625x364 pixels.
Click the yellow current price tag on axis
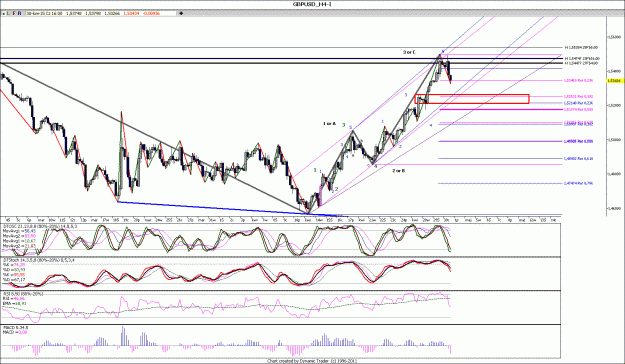point(615,81)
